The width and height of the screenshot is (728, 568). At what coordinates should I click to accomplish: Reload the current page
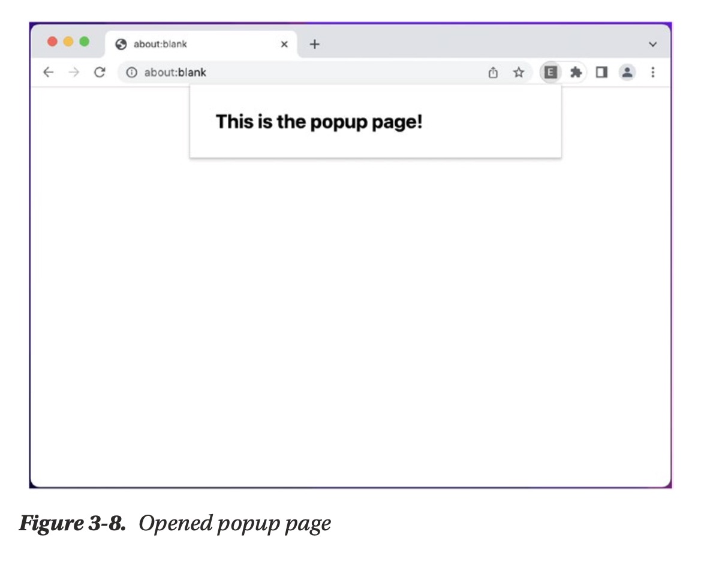[100, 72]
